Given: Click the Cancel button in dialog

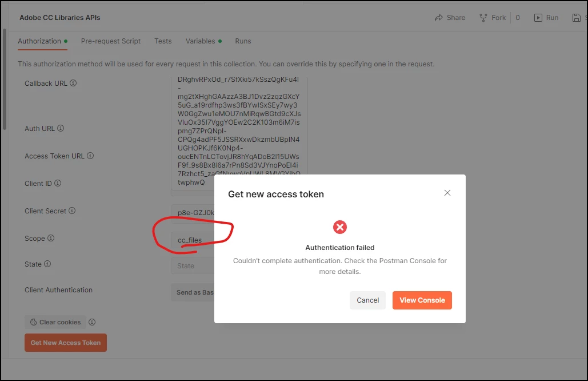Looking at the screenshot, I should coord(367,300).
